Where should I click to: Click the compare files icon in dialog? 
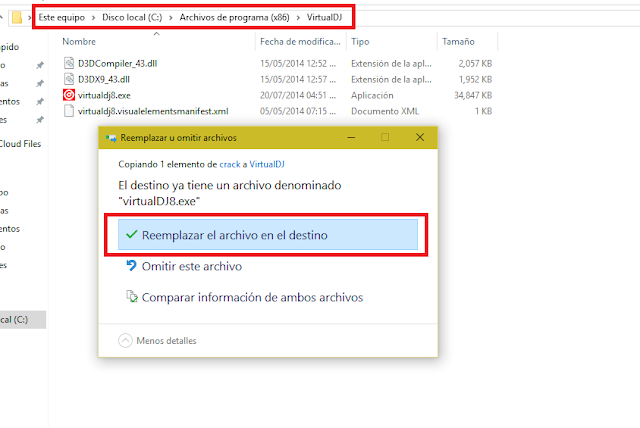pyautogui.click(x=131, y=297)
